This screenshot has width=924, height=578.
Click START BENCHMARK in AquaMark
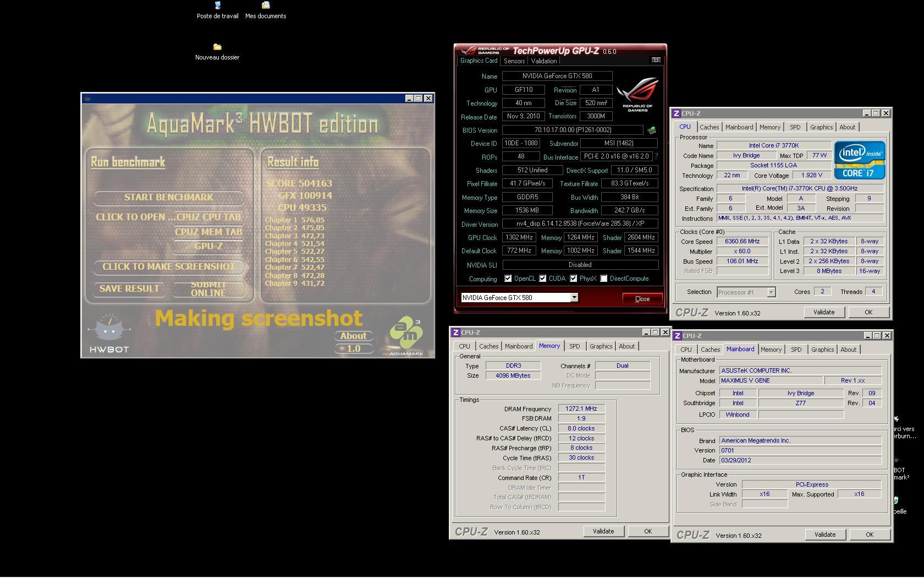click(168, 197)
